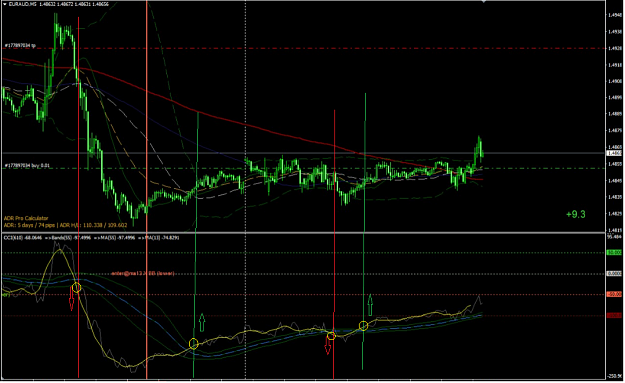Select the #177897034 buy 0.01 order label
Image resolution: width=625 pixels, height=383 pixels.
(x=27, y=165)
